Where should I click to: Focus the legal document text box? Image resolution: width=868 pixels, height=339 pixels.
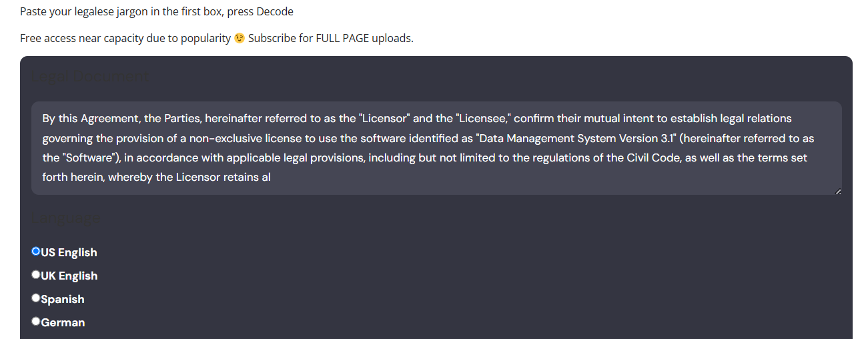[x=436, y=148]
